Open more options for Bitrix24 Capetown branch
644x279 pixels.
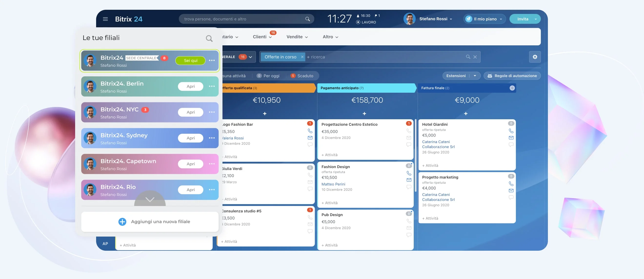pyautogui.click(x=212, y=164)
